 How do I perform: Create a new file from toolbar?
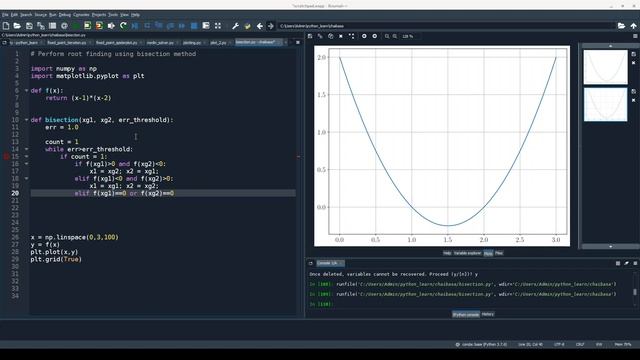coord(6,26)
